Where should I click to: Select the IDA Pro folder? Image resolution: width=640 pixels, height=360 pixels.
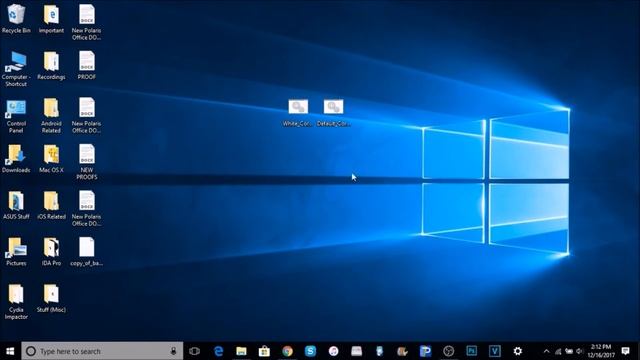click(51, 252)
